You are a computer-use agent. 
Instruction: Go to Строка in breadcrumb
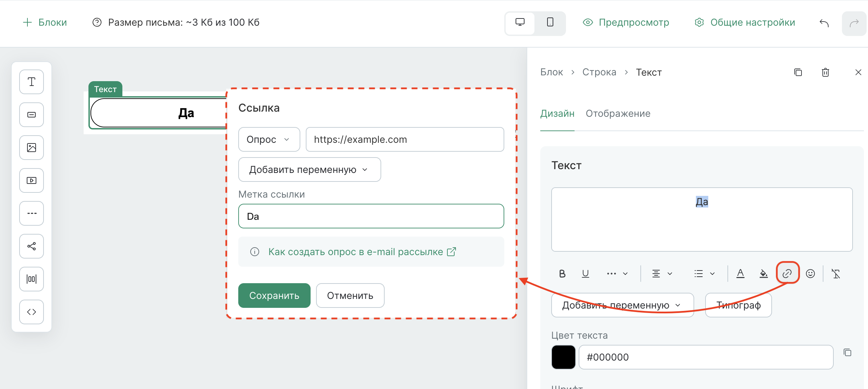pos(599,72)
